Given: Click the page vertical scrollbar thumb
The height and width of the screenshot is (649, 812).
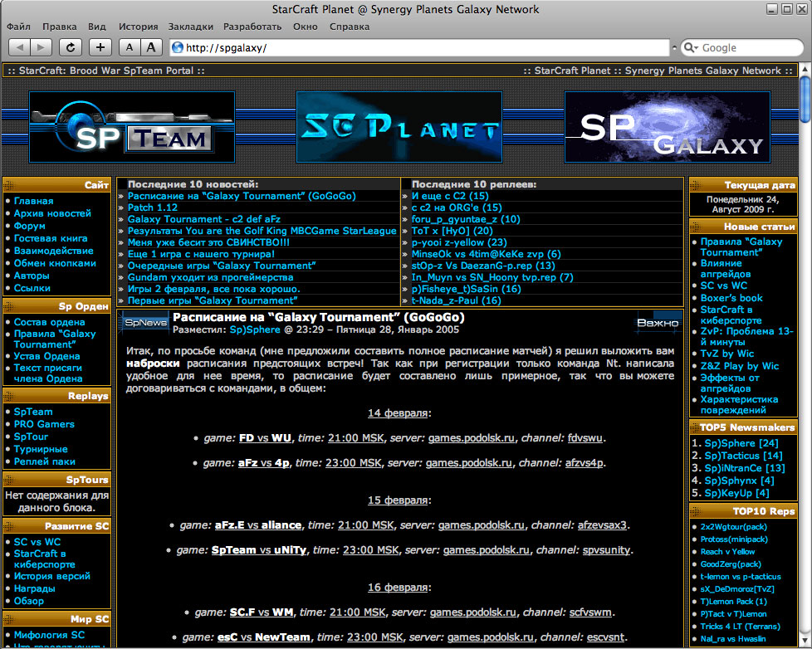Looking at the screenshot, I should tap(805, 100).
